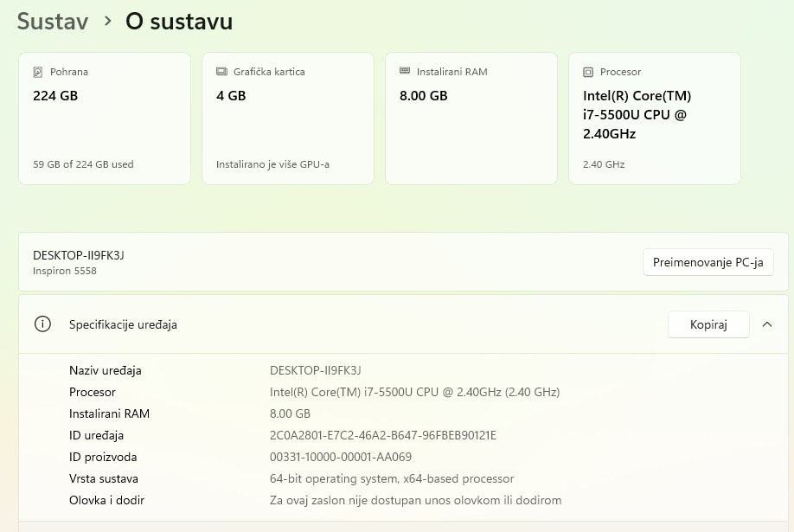Open the Grafička kartica 4 GB card
This screenshot has width=794, height=532.
tap(288, 119)
